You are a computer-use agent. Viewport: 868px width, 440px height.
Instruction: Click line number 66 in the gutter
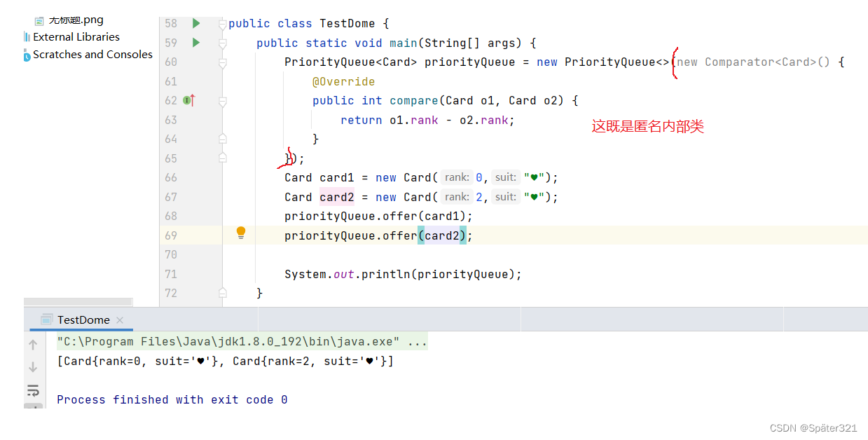click(171, 178)
